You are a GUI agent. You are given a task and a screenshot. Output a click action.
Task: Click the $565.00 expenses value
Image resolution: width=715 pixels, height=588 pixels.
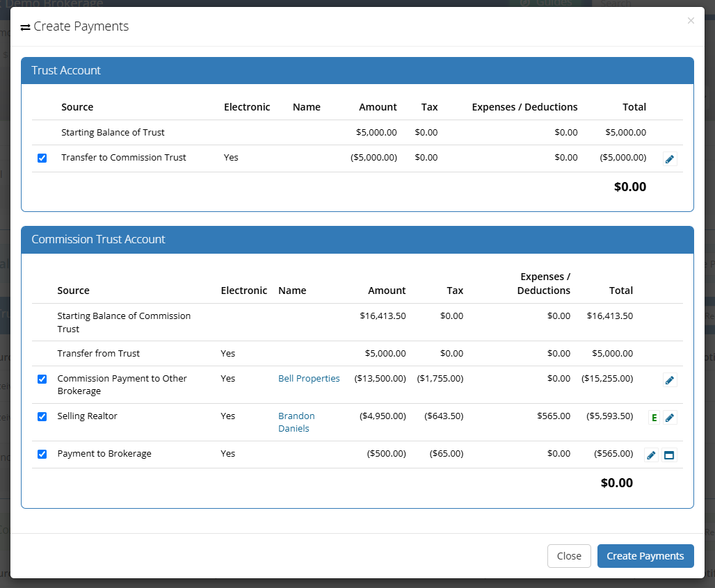coord(554,416)
